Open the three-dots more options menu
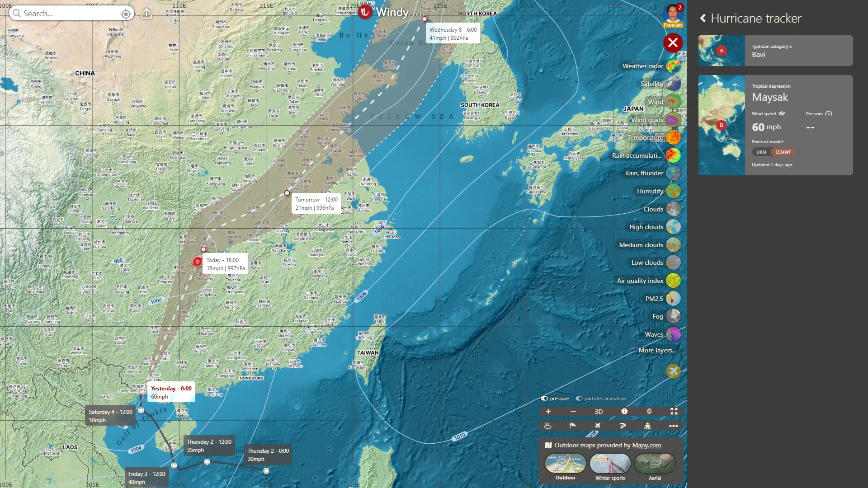This screenshot has height=488, width=868. (x=673, y=426)
